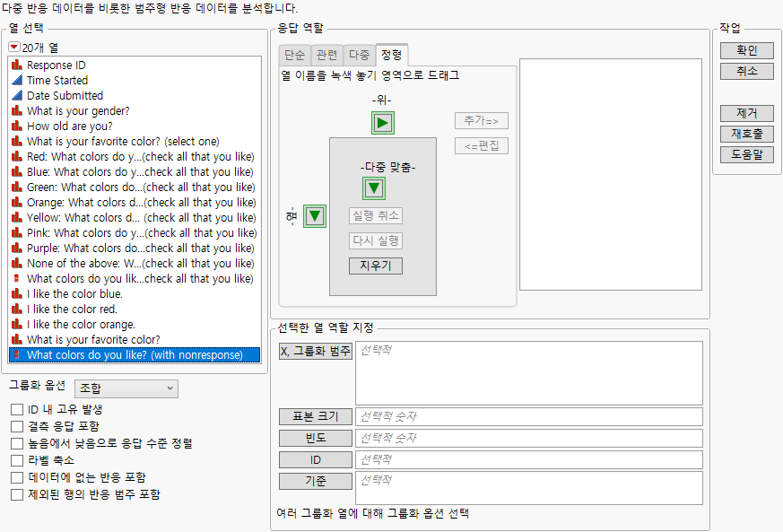Viewport: 783px width, 532px height.
Task: Open 도움말 help button
Action: pyautogui.click(x=746, y=155)
